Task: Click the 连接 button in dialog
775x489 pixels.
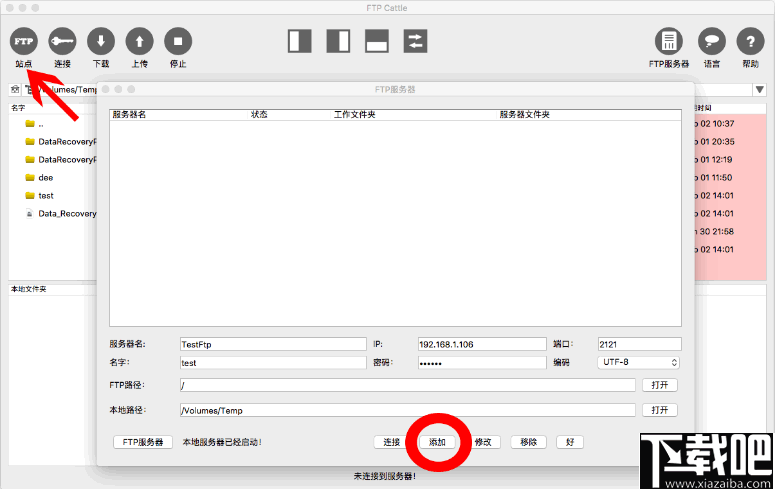Action: (391, 442)
